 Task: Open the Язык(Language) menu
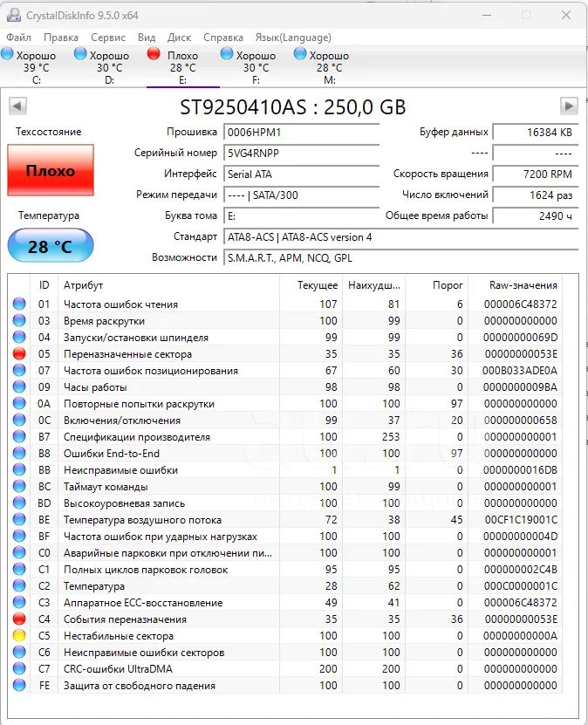(293, 38)
